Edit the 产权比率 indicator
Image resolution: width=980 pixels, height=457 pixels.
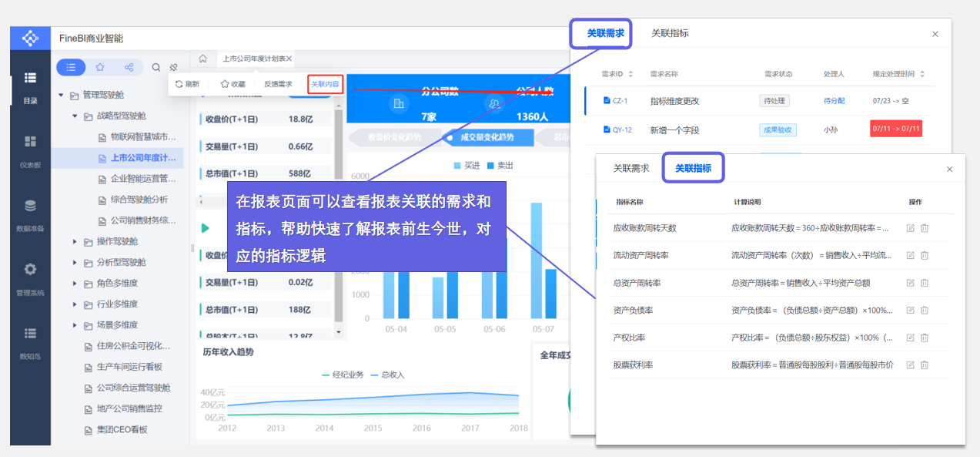911,338
